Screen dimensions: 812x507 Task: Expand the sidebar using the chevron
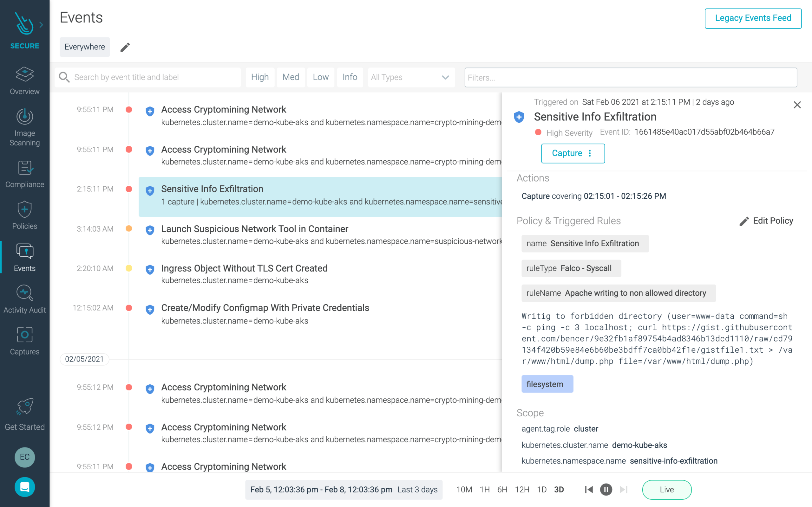(41, 24)
